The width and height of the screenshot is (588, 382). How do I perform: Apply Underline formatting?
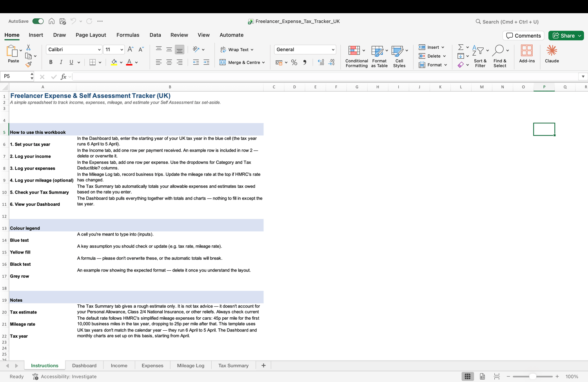pyautogui.click(x=71, y=62)
